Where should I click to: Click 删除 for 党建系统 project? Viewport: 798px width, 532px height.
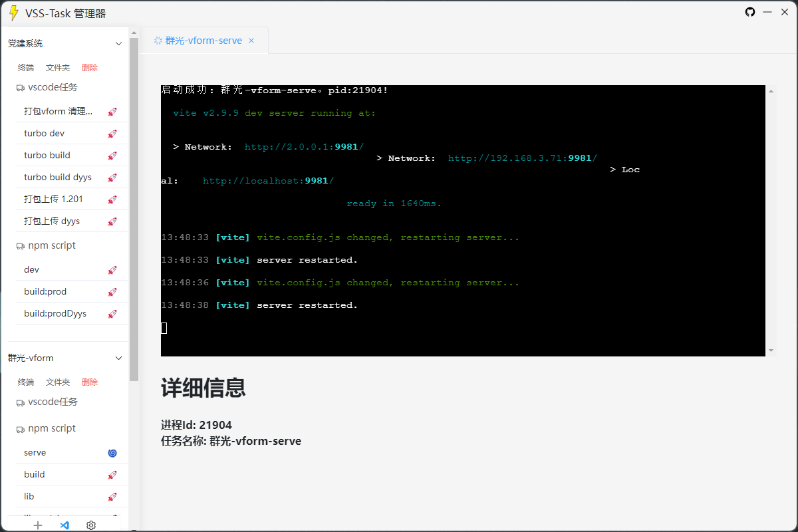90,68
